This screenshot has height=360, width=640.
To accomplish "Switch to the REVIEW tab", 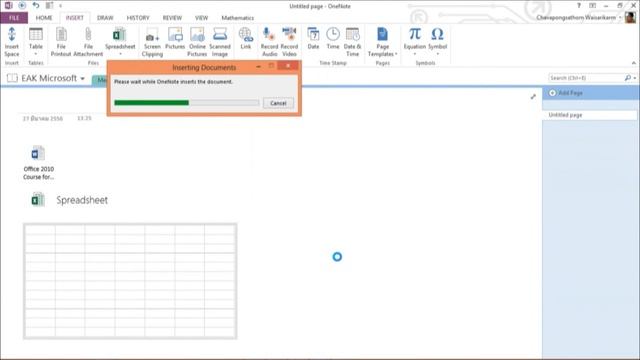I will point(172,18).
